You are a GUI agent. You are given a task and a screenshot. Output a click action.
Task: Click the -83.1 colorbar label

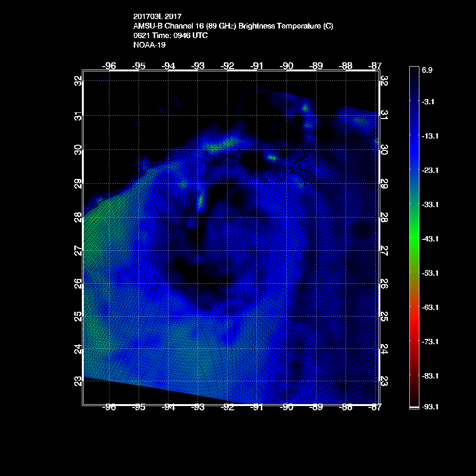pyautogui.click(x=430, y=376)
